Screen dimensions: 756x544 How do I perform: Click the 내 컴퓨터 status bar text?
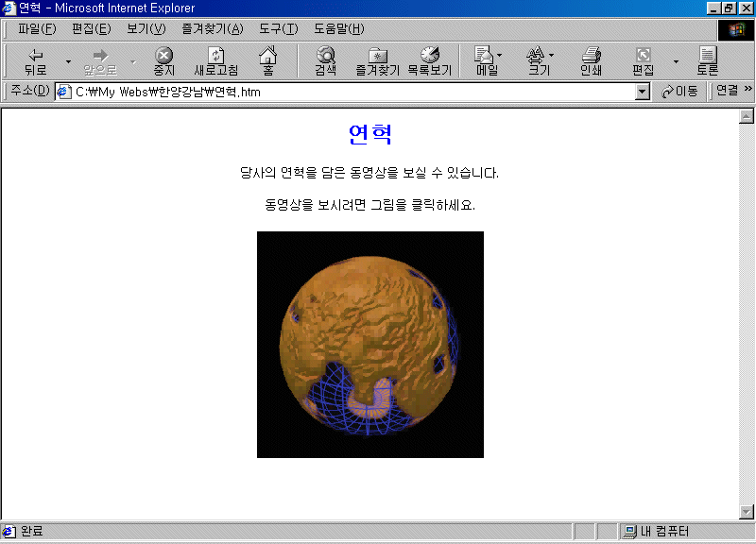tap(664, 532)
